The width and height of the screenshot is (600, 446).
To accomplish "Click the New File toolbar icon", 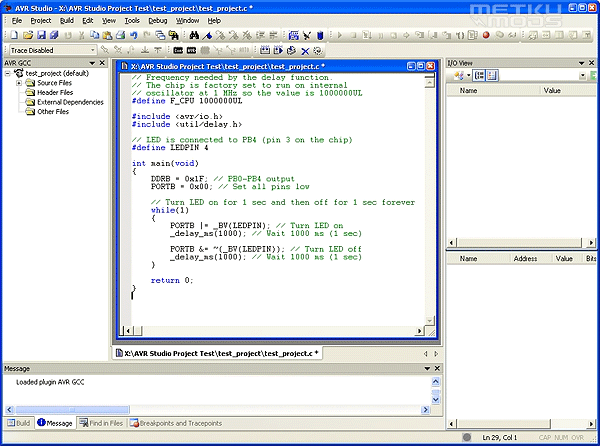I will click(14, 35).
